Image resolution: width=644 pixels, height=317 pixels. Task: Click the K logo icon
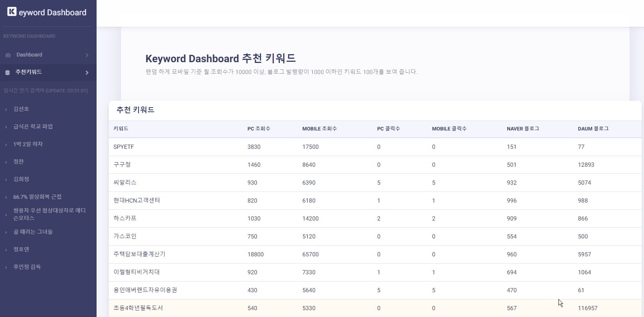tap(12, 11)
